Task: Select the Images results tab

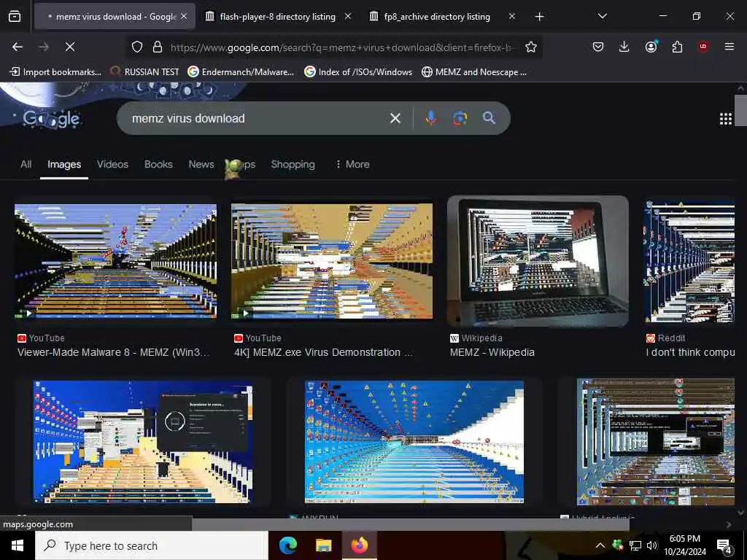Action: [64, 164]
